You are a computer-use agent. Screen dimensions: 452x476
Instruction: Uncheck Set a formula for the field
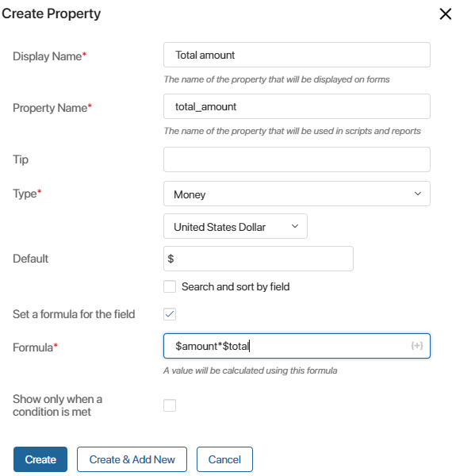[x=170, y=314]
